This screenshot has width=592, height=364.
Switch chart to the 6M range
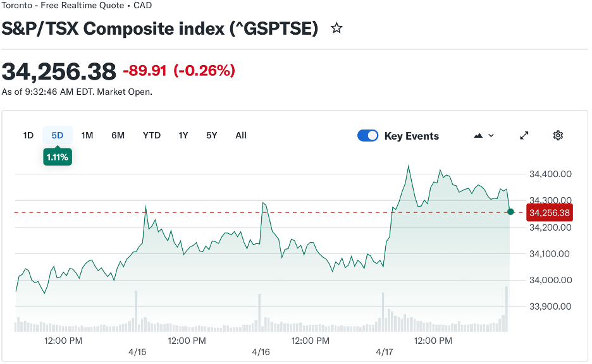118,135
